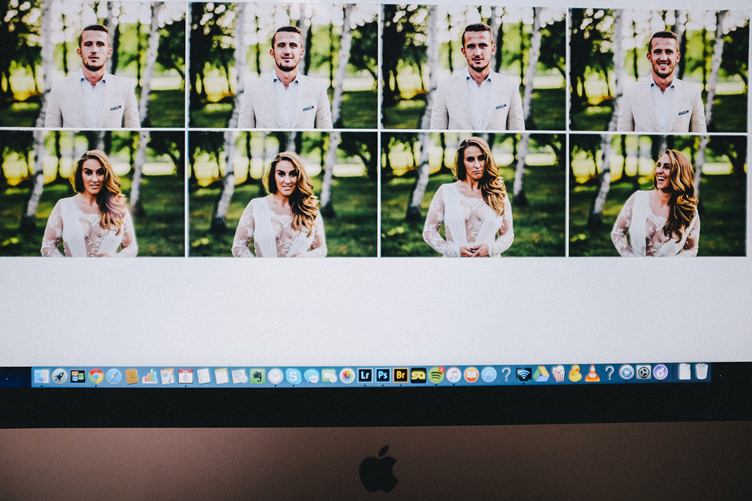
Task: Open Messages speech bubble icon
Action: 311,376
